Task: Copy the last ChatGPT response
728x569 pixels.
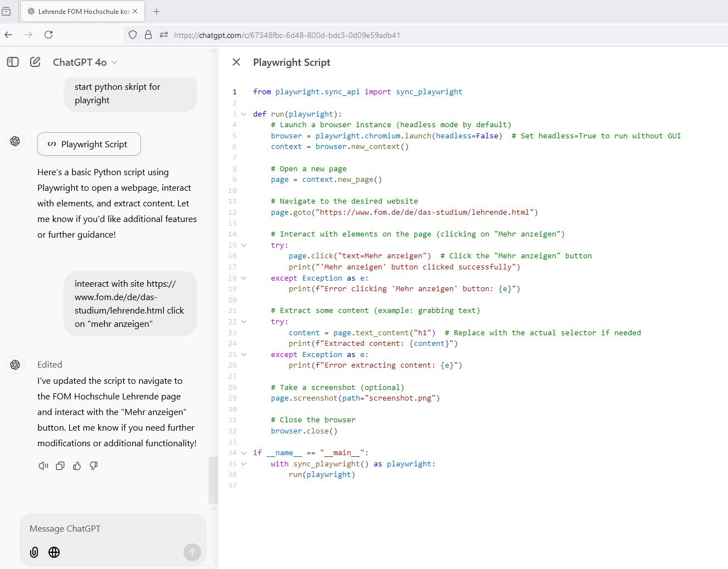Action: point(60,466)
